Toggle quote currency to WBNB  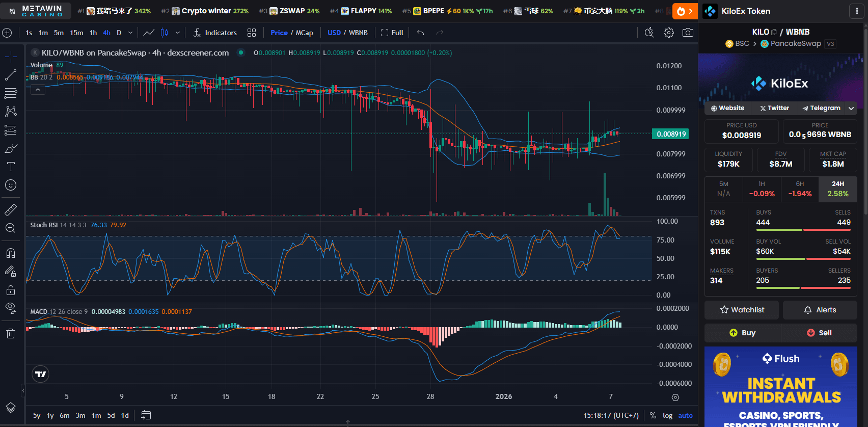tap(358, 33)
